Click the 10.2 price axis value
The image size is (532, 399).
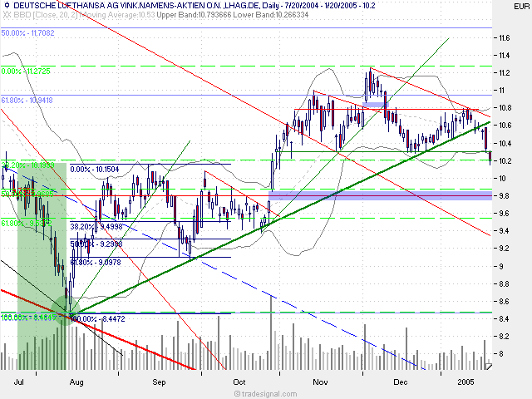504,160
